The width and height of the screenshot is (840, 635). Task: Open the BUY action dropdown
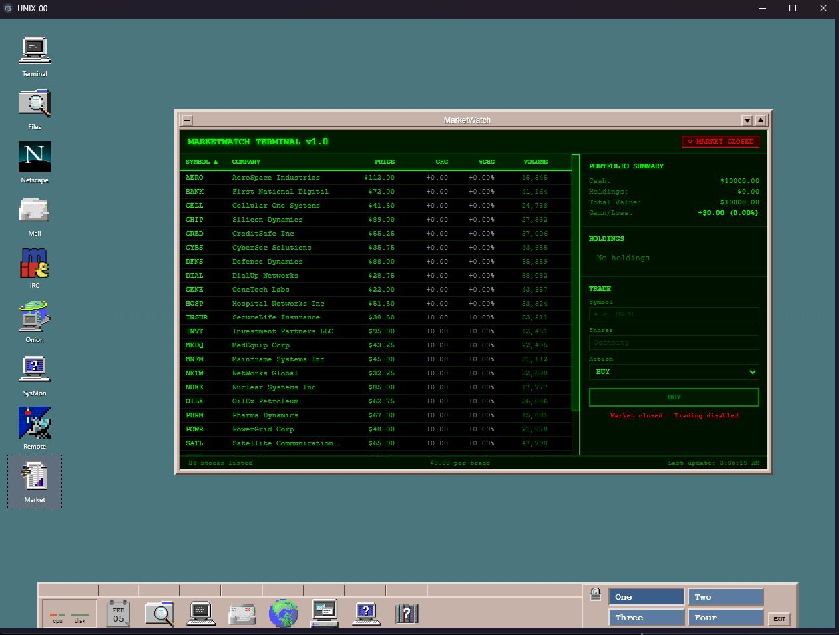(x=674, y=372)
